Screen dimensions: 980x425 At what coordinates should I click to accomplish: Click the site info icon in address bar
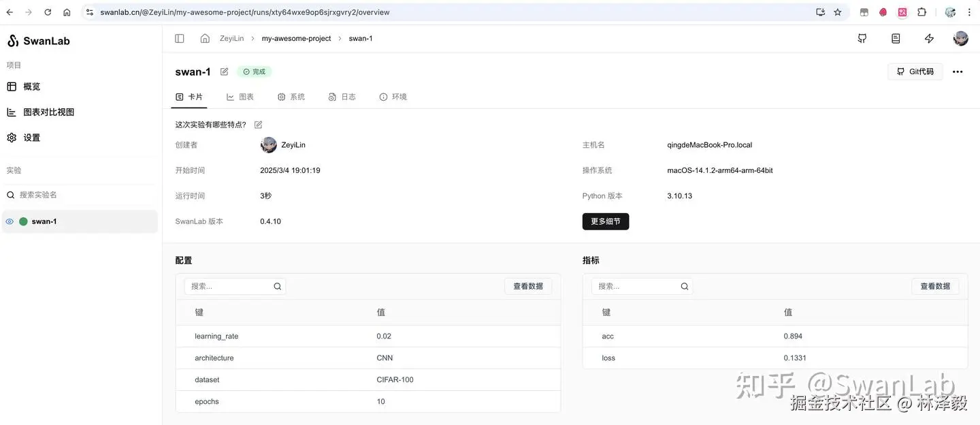(x=90, y=12)
